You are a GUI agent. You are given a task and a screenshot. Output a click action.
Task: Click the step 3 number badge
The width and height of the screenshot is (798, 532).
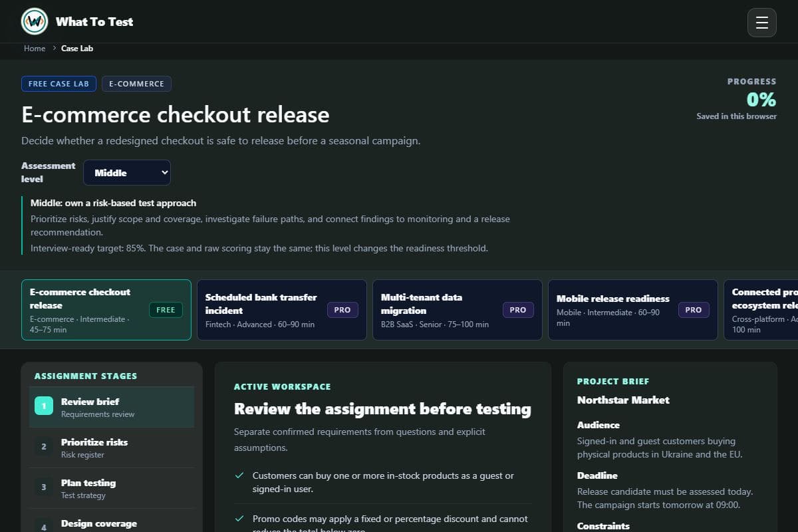coord(44,487)
